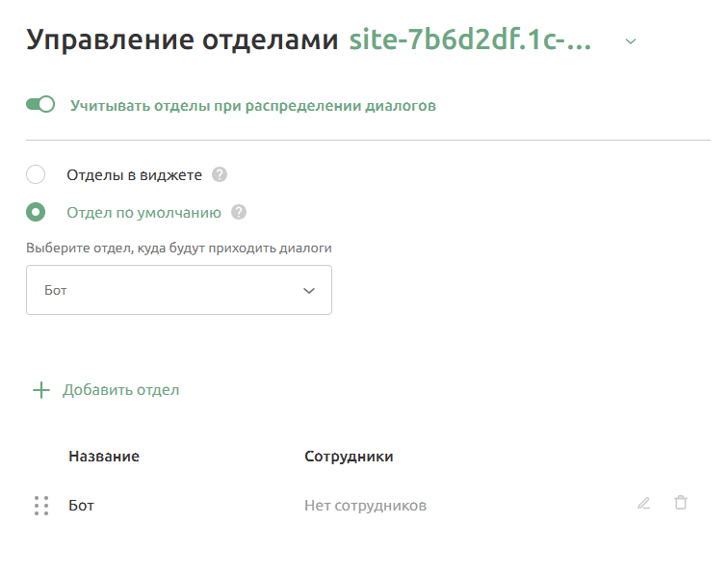Click the Название column header
728x576 pixels.
104,456
